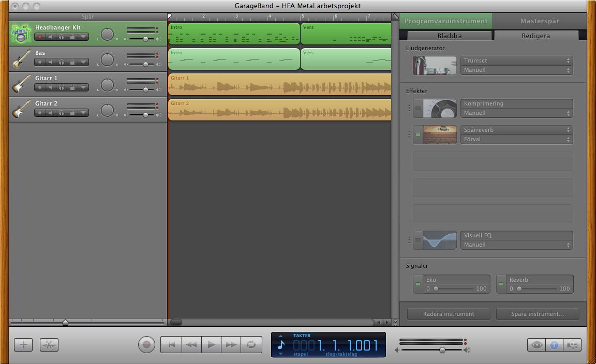Open the Loop Browser eye button
596x364 pixels.
[537, 345]
